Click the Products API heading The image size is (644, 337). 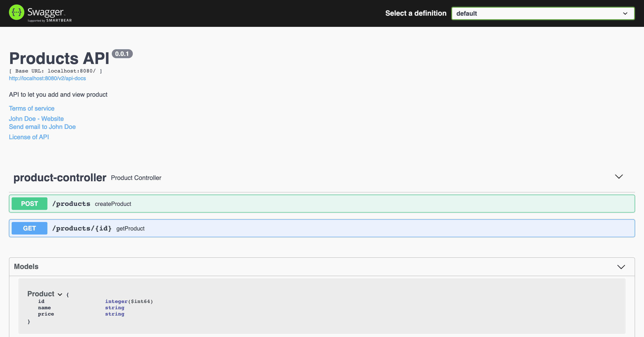point(59,58)
